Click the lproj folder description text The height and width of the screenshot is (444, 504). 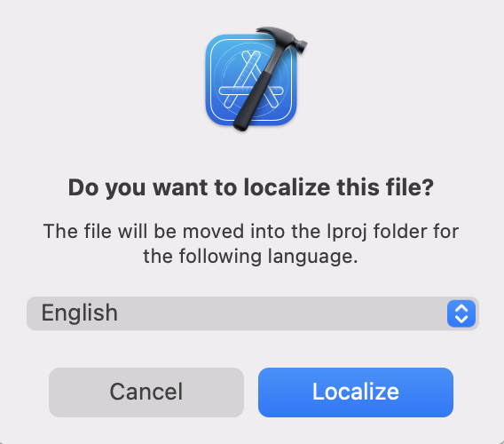tap(251, 243)
